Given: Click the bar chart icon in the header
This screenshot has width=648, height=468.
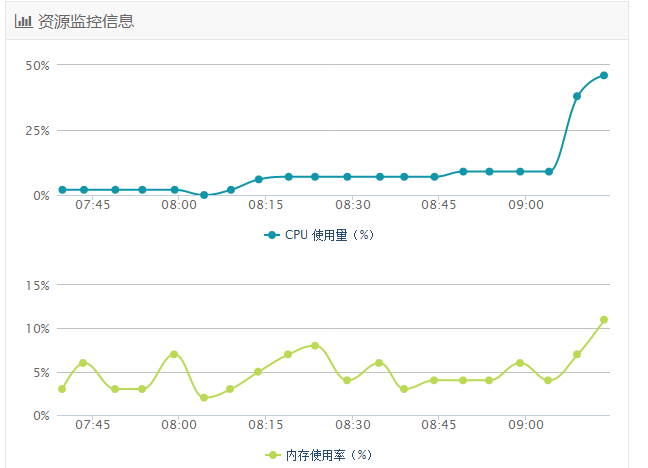Looking at the screenshot, I should [x=23, y=21].
